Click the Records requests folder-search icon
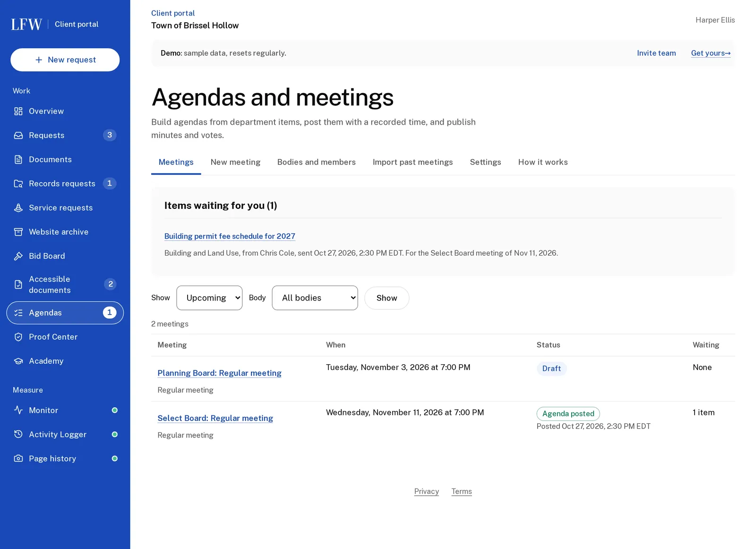Image resolution: width=756 pixels, height=549 pixels. (x=18, y=183)
